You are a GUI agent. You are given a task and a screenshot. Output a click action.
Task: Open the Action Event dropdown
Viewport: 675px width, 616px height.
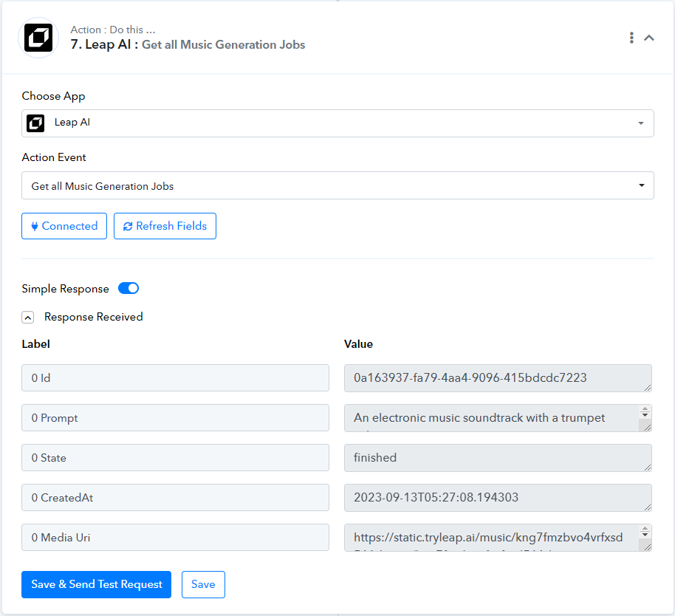click(337, 185)
